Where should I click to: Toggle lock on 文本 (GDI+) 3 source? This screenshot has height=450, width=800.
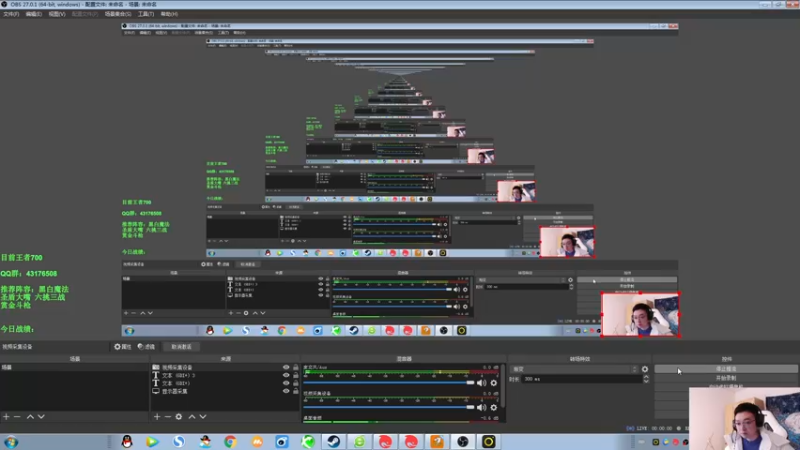(x=295, y=375)
